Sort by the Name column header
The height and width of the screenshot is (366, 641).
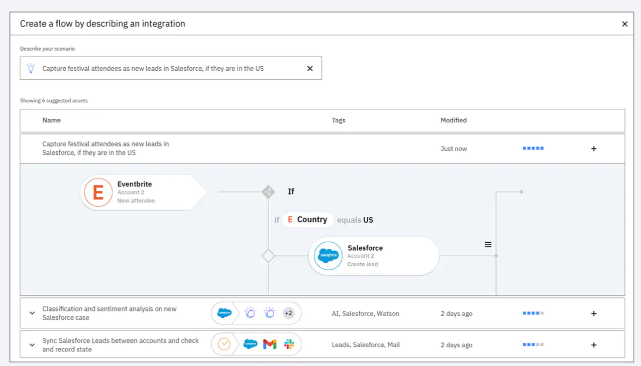pos(52,120)
